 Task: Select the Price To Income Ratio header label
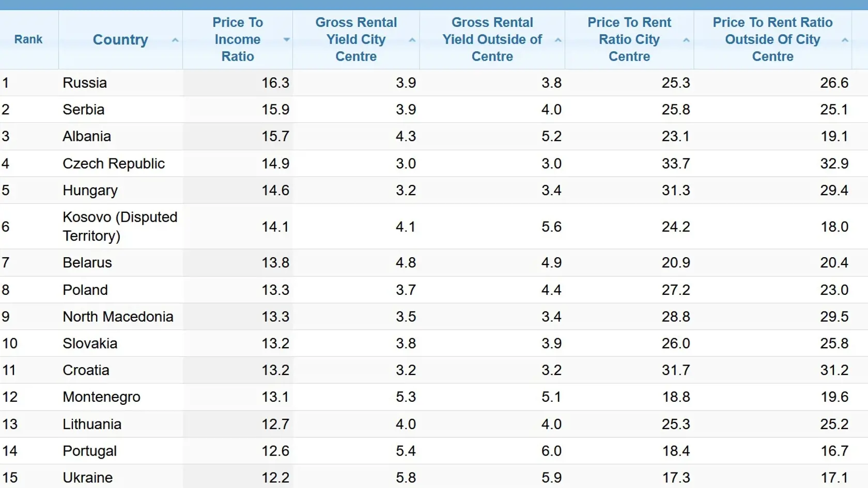238,39
